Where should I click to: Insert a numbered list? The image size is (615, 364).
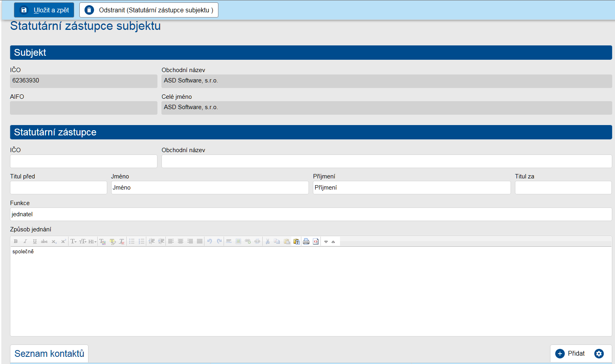[x=141, y=241]
